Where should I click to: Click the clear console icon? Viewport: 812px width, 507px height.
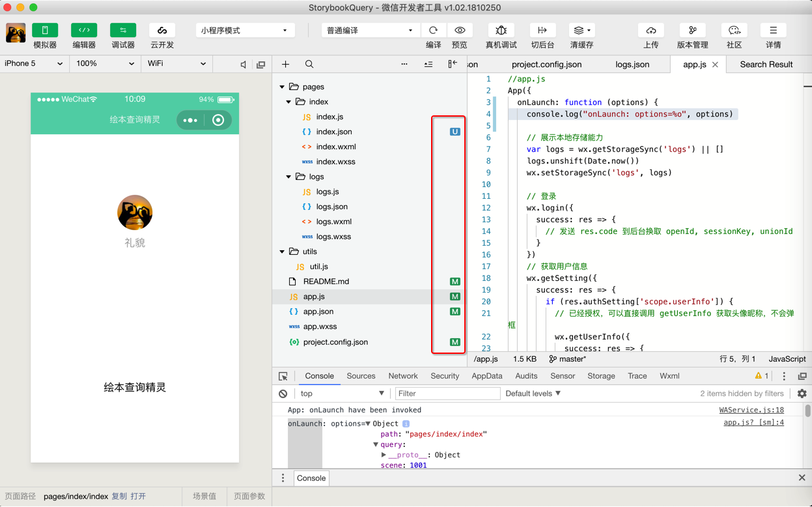283,394
